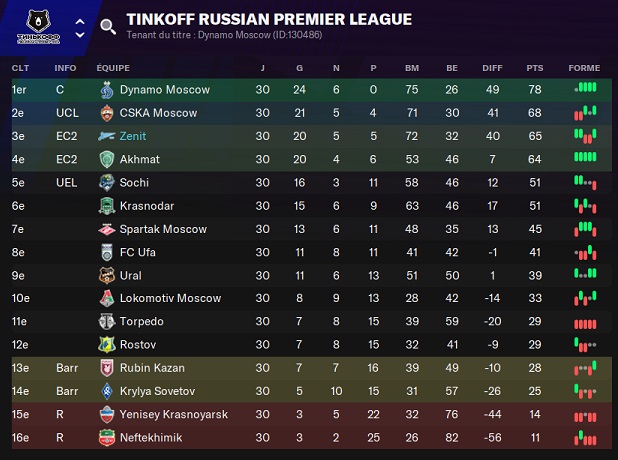Click Dynamo Moscow's form indicator bars

click(x=585, y=89)
